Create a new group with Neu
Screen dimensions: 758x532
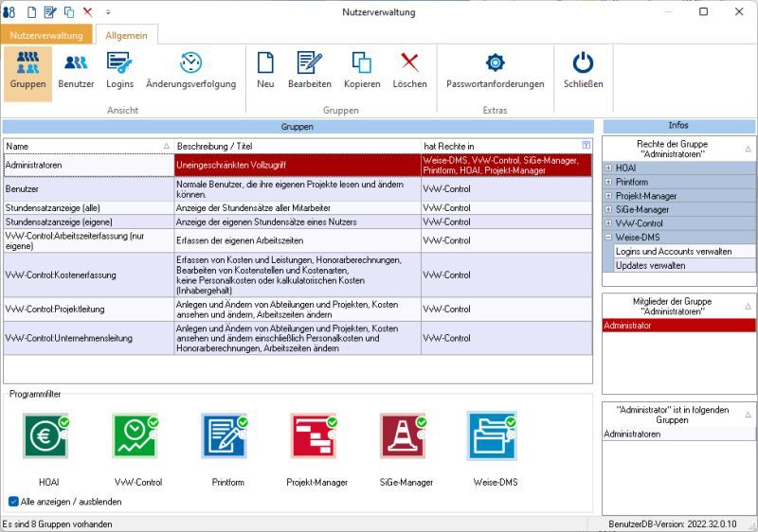click(265, 71)
